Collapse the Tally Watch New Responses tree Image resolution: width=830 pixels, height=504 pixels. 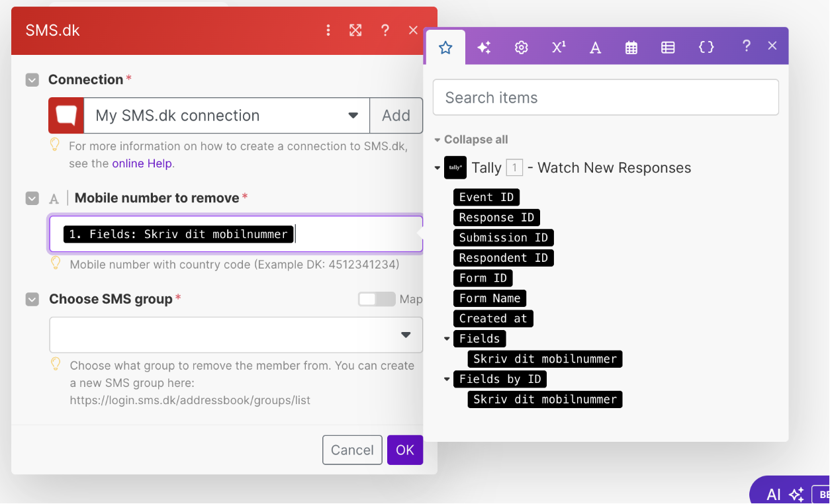tap(437, 168)
